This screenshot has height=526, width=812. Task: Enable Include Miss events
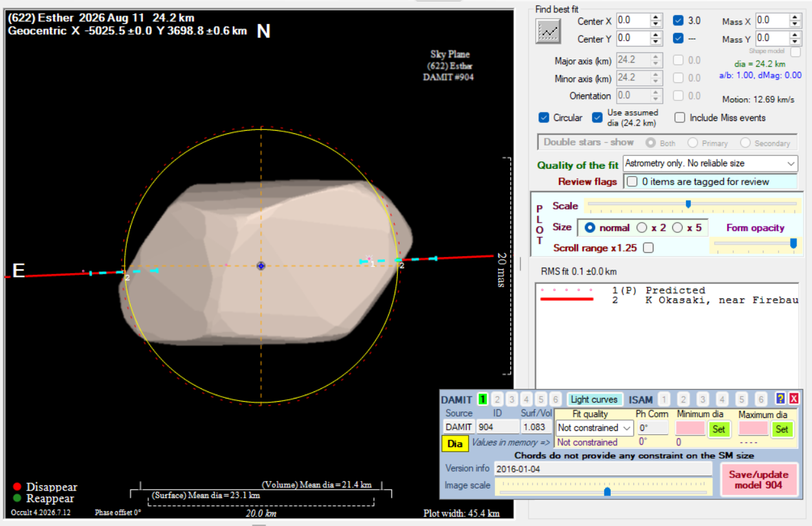click(x=680, y=118)
